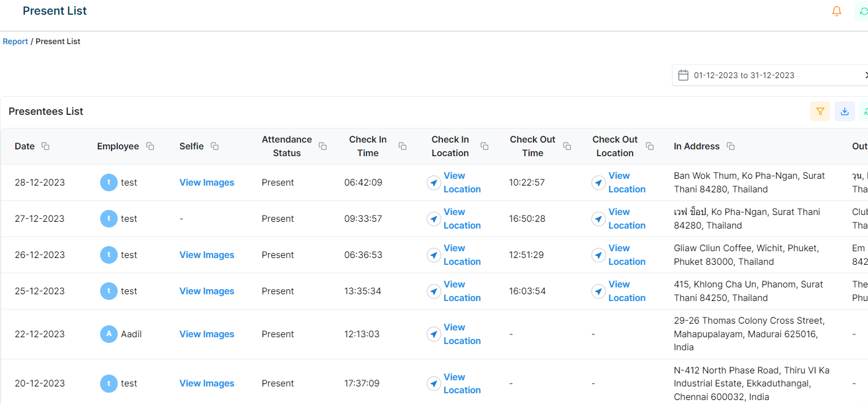868x404 pixels.
Task: Open the orange filter icon button
Action: 820,111
